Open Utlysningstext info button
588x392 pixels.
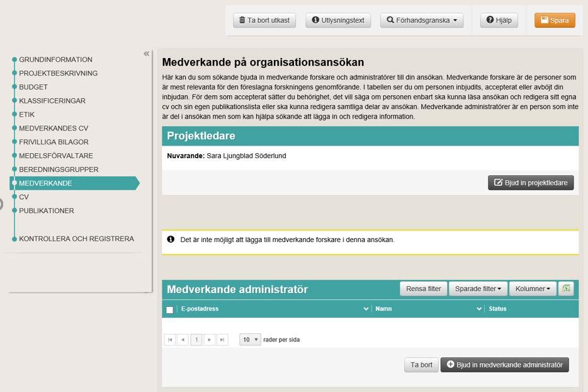tap(338, 20)
